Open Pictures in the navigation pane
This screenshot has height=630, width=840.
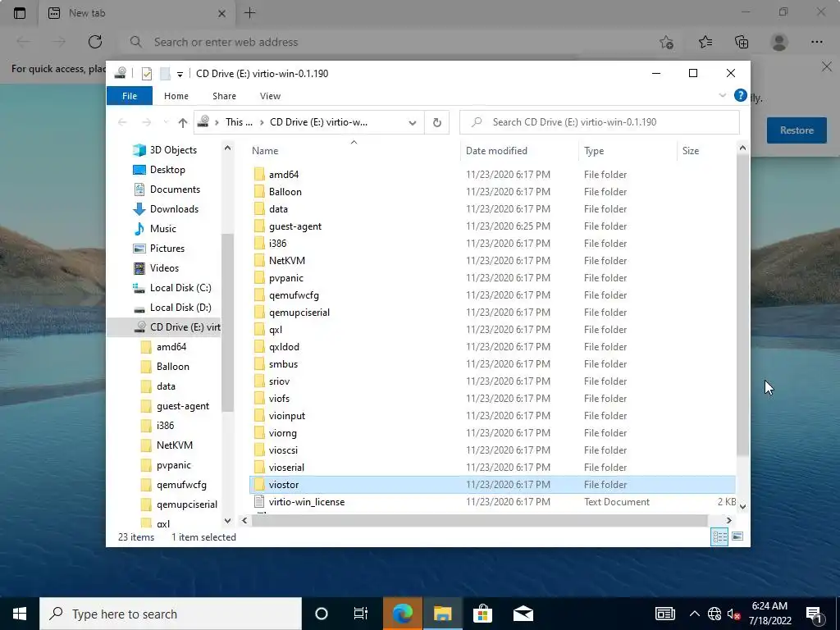point(167,249)
